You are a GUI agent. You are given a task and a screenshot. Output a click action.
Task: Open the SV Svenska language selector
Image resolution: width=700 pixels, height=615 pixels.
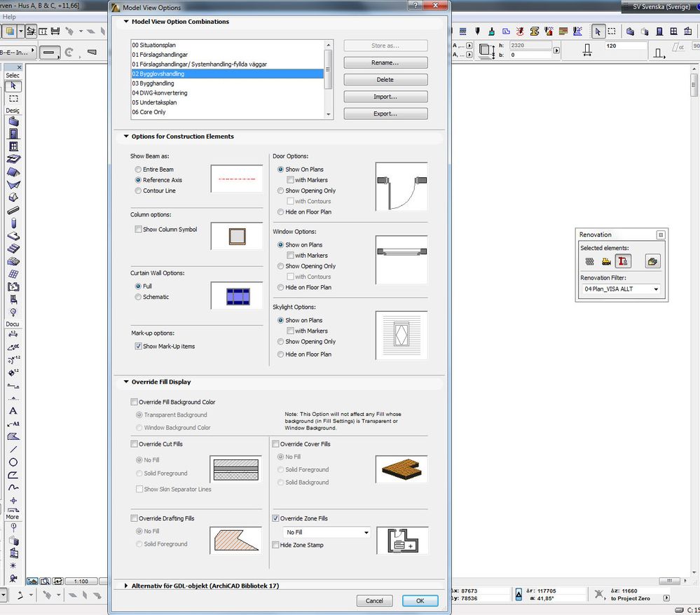[661, 7]
